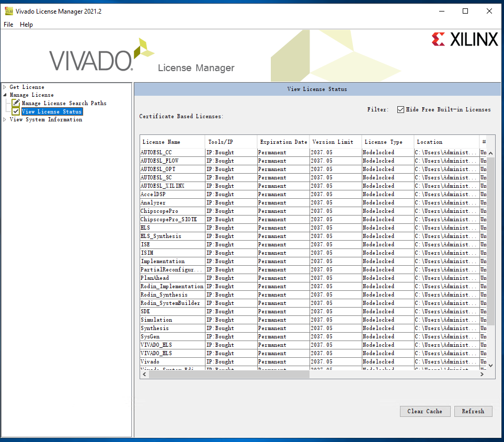Open Manage License Search Paths
504x442 pixels.
[64, 103]
